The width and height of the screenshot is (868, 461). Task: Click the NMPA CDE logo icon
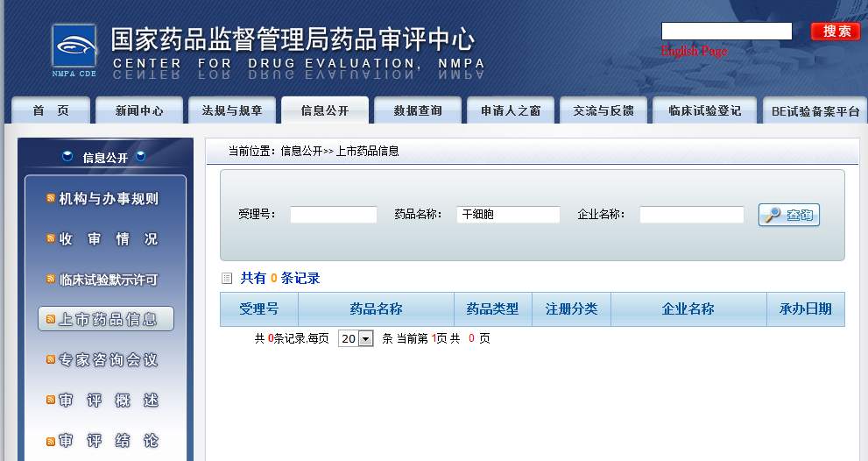74,50
